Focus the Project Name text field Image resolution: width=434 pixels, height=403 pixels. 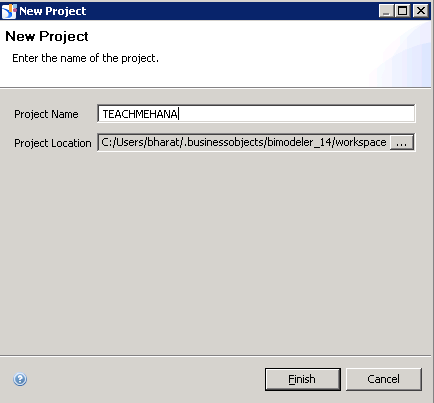256,114
